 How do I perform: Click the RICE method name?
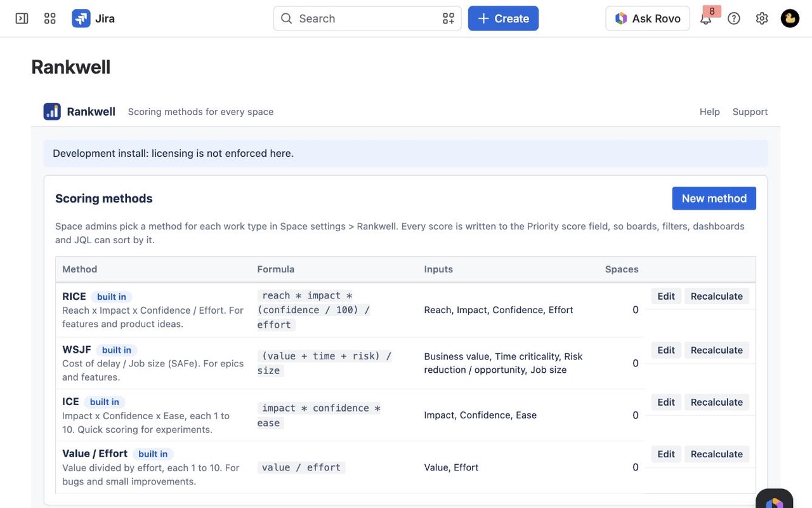74,296
